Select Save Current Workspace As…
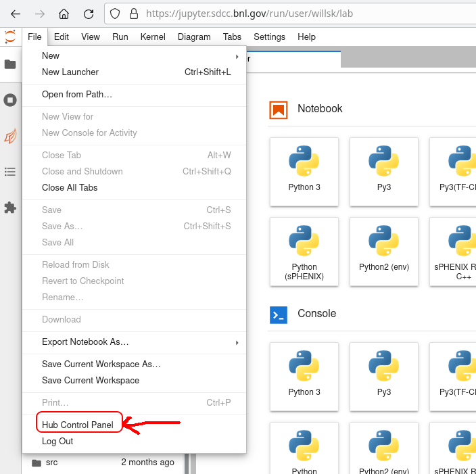 [134, 364]
